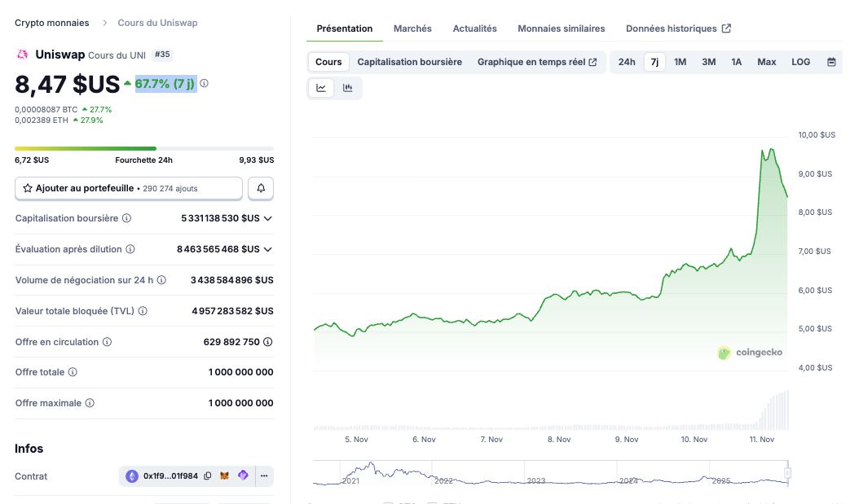The width and height of the screenshot is (850, 504).
Task: Open the contract more options ellipsis
Action: tap(264, 476)
